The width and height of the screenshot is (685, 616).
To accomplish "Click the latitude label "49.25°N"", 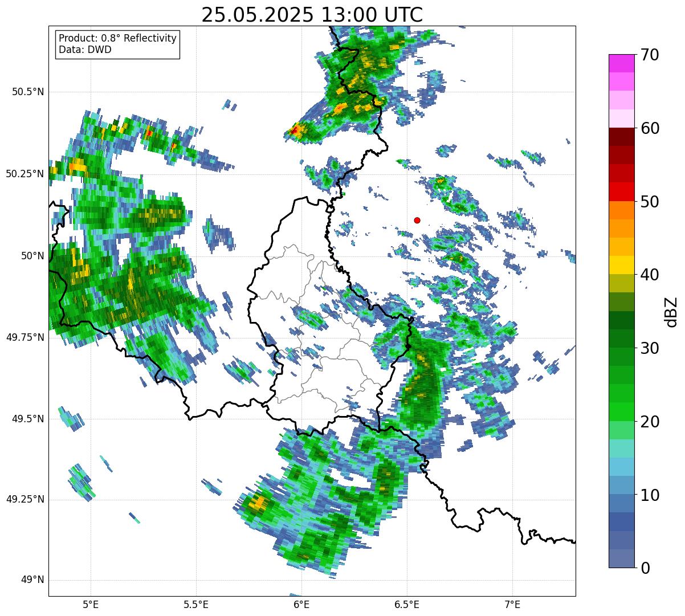I will pos(25,499).
